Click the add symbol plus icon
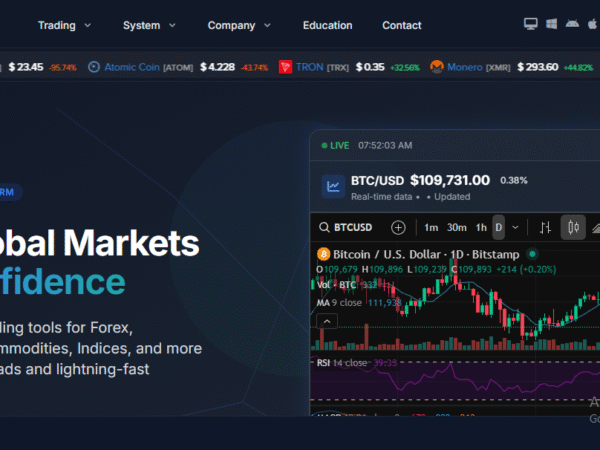 coord(398,227)
